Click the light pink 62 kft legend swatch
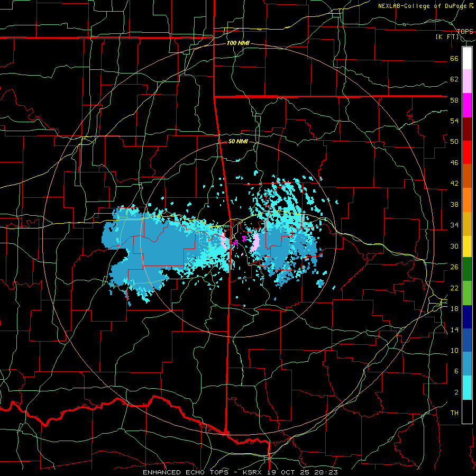This screenshot has height=476, width=476. pos(467,81)
